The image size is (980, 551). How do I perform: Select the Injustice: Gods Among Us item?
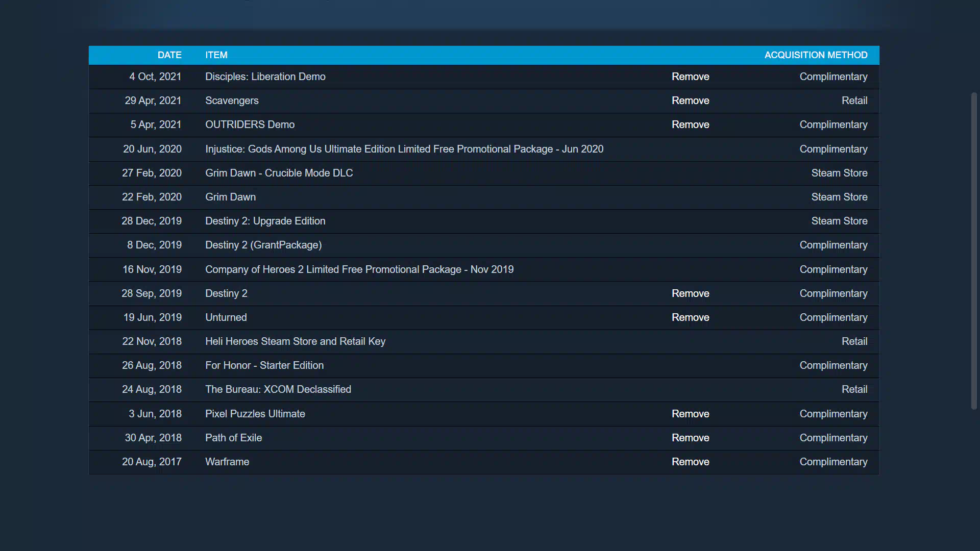tap(404, 149)
